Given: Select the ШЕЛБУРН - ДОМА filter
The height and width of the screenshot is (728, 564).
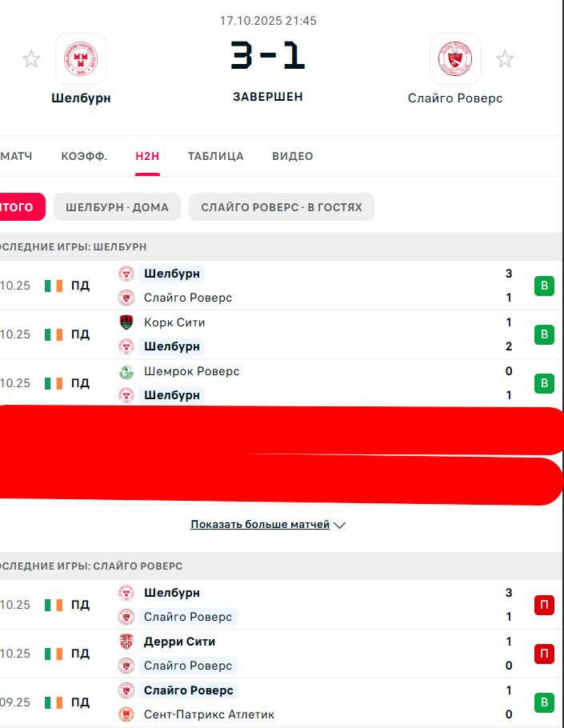Looking at the screenshot, I should (117, 207).
